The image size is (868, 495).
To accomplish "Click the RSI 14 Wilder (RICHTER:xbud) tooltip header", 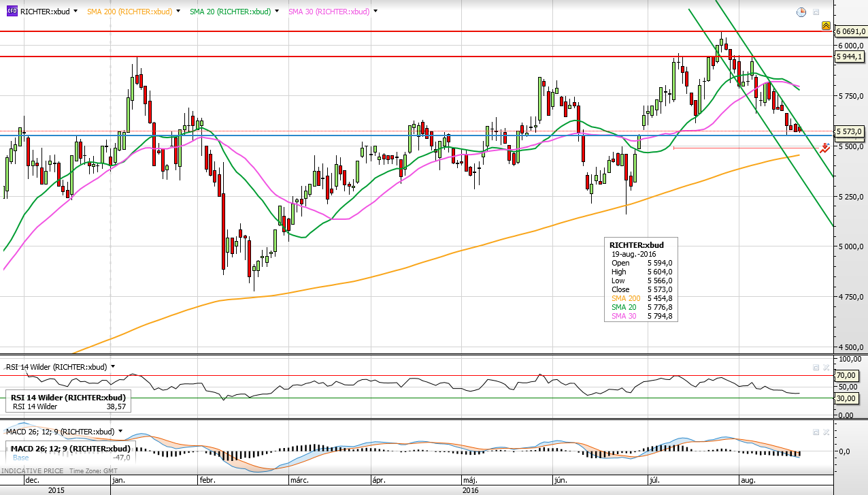I will pos(67,398).
